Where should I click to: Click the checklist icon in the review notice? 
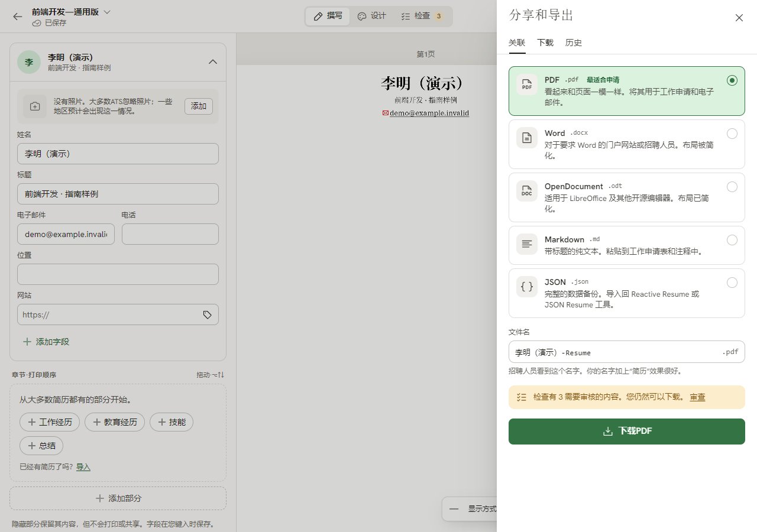tap(522, 397)
